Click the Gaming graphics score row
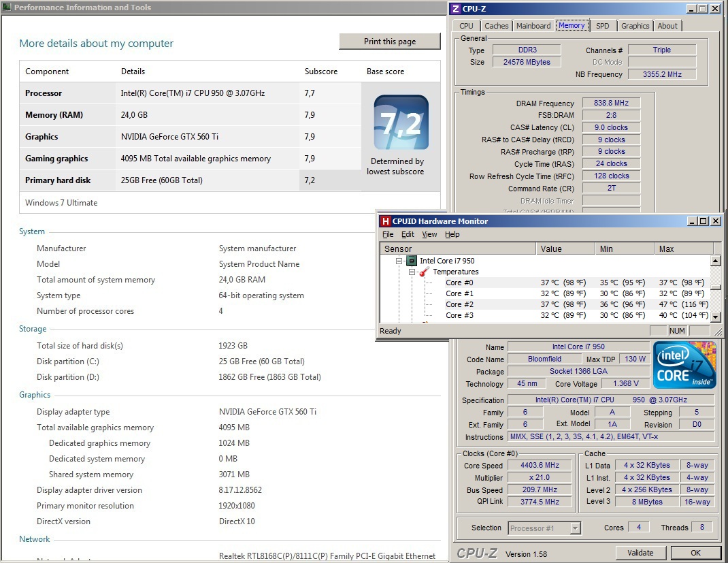This screenshot has height=563, width=728. 191,159
